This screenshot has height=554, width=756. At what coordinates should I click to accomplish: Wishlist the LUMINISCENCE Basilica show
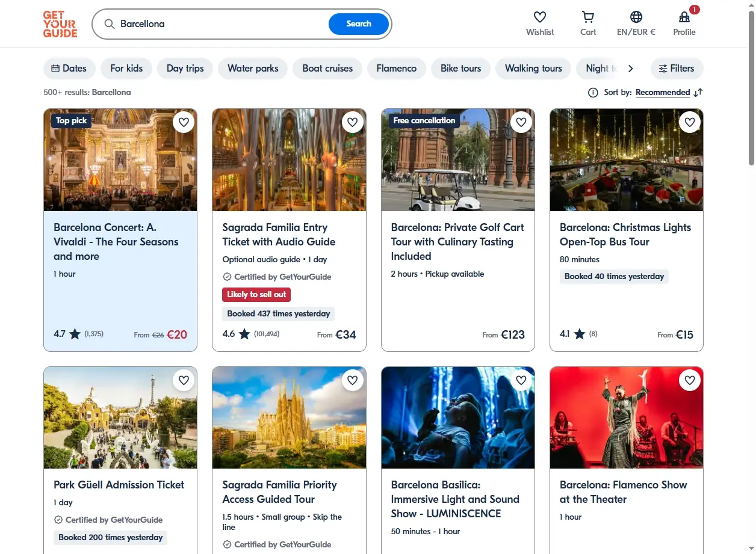pos(521,380)
